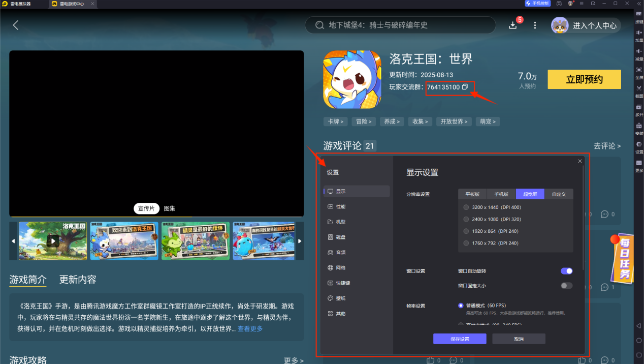Click the 收集 > tag
Viewport: 644px width, 364px height.
(421, 122)
